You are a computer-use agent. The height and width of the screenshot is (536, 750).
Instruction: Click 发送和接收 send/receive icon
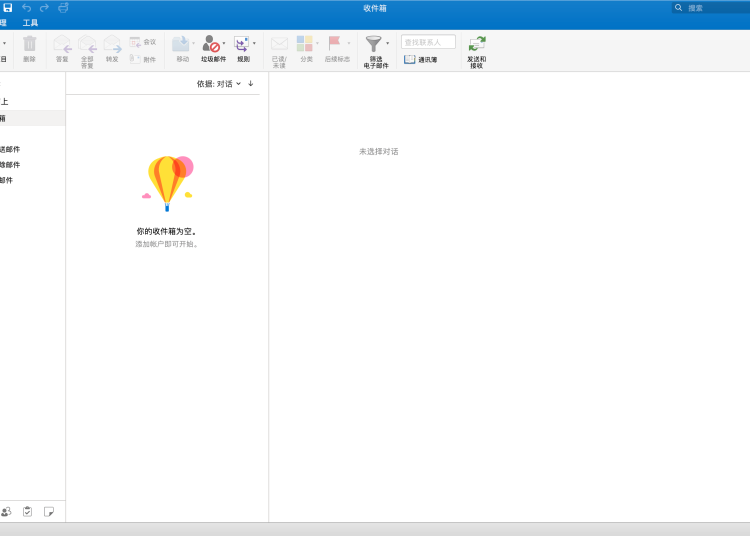click(477, 44)
